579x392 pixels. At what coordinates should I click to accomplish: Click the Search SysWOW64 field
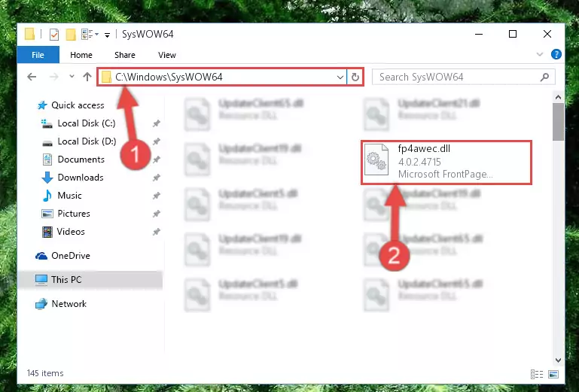463,77
